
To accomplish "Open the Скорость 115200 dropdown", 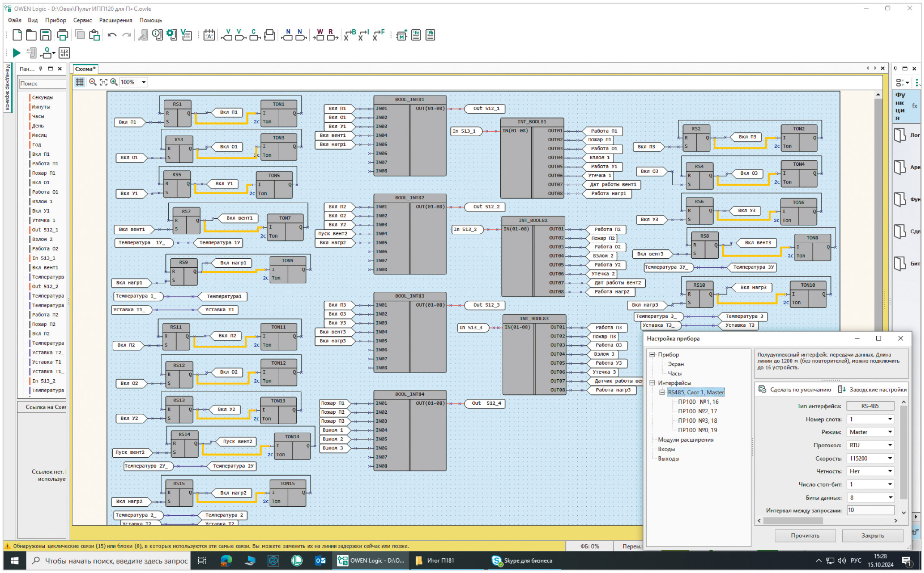I will point(890,458).
